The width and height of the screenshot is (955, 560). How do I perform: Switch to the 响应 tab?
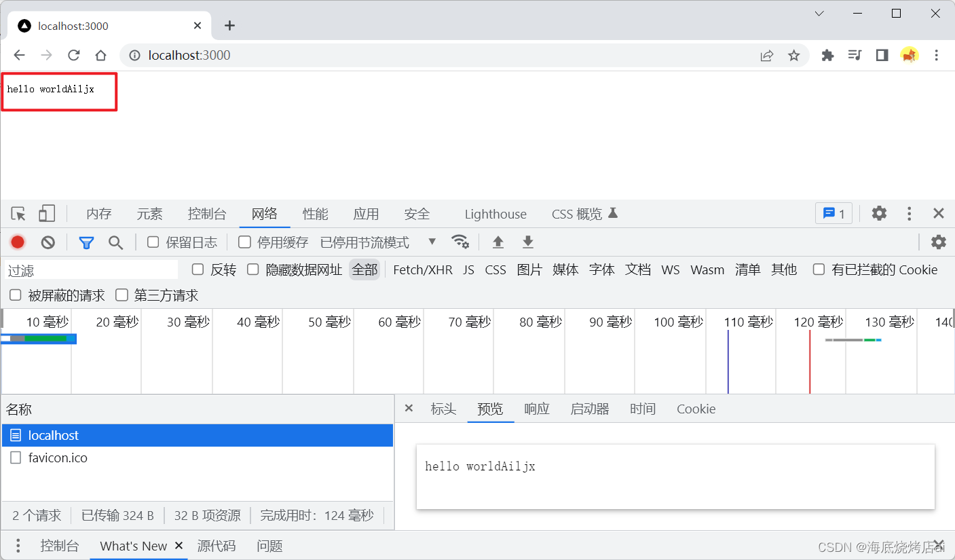(536, 409)
